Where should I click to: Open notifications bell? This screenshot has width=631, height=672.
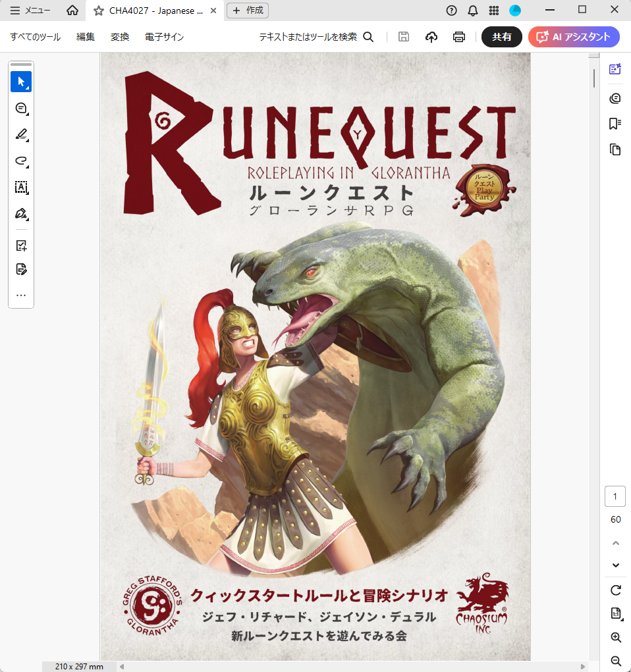(x=473, y=11)
